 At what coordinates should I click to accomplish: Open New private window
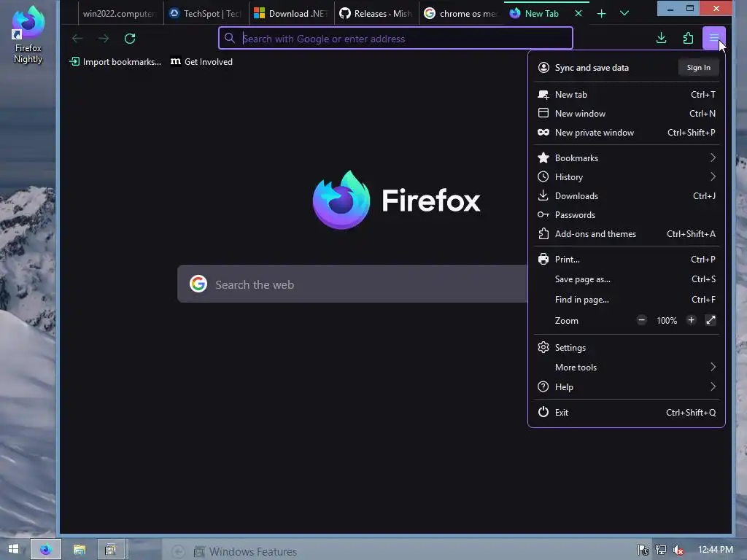[627, 133]
